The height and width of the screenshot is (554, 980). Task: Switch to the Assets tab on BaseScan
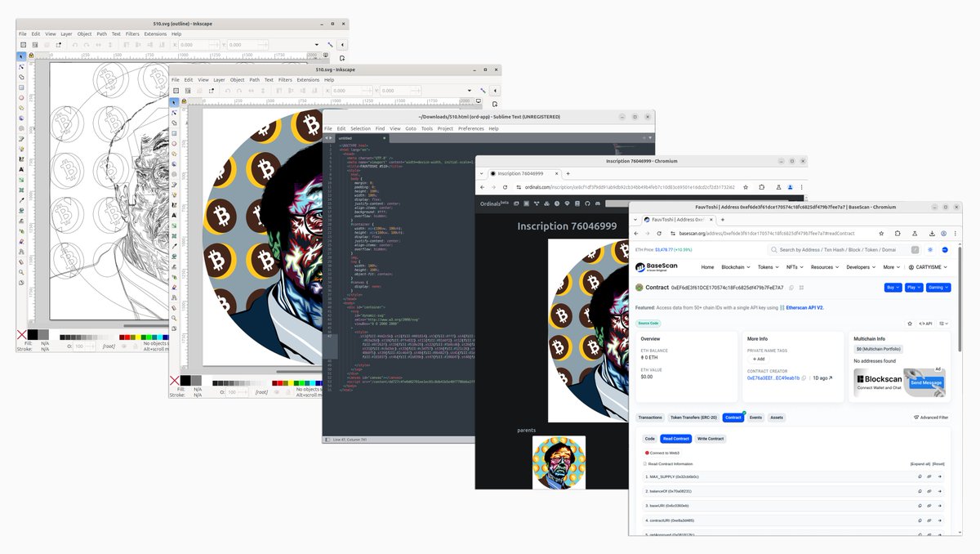point(777,418)
